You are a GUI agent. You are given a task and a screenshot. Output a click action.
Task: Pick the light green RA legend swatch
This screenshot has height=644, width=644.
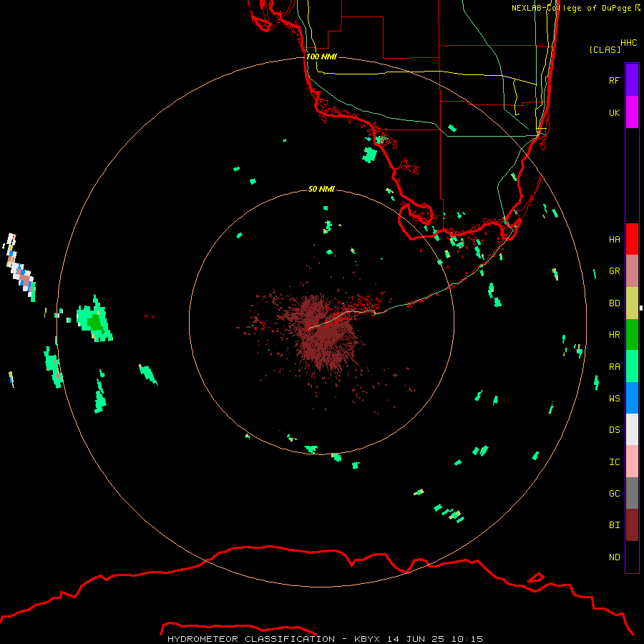(x=632, y=366)
